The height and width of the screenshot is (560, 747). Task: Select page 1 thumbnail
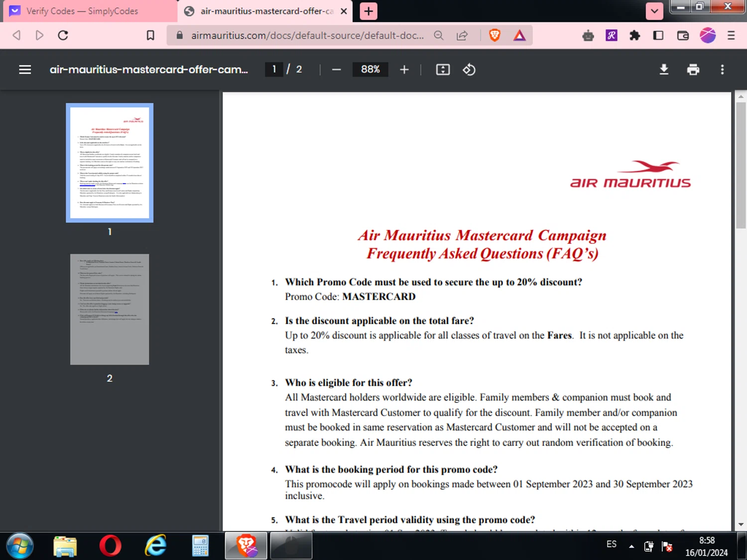(110, 163)
